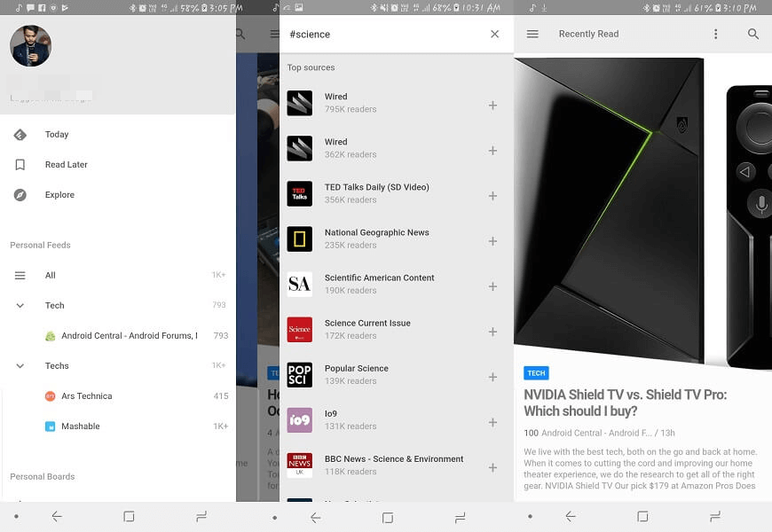Tap the Mashable blue icon
Screen dimensions: 772x532
[51, 426]
